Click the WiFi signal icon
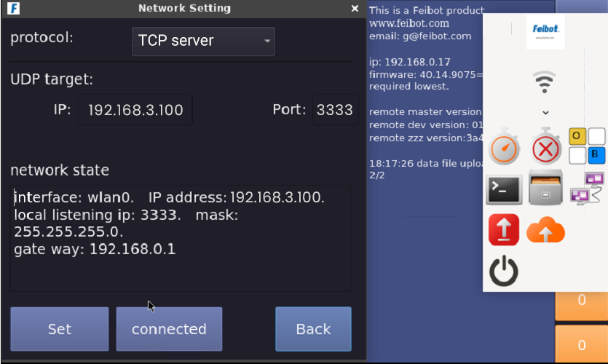 coord(545,82)
